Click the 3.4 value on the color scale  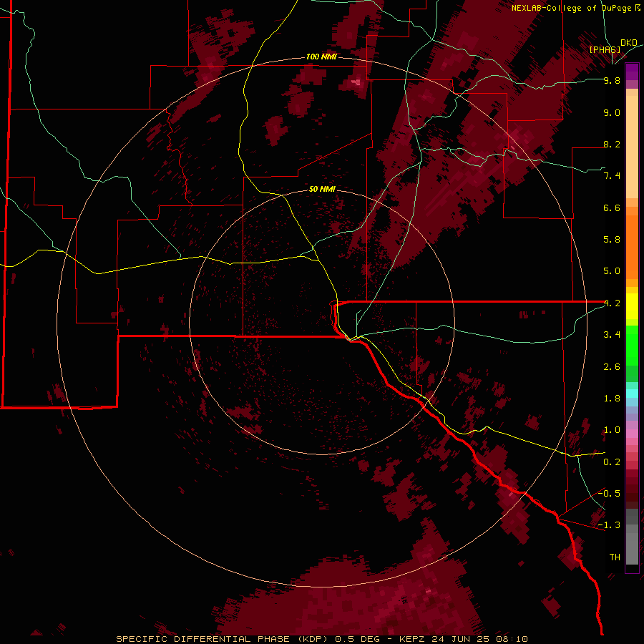(x=612, y=335)
